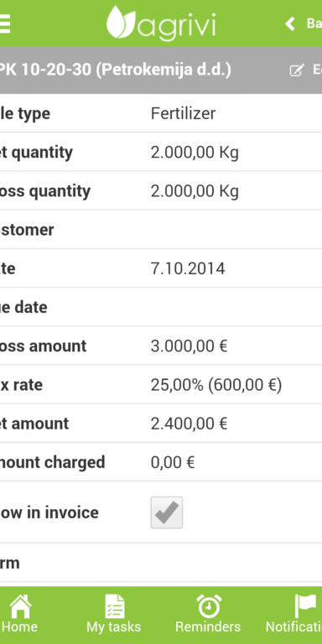Open Home via the house icon
This screenshot has height=644, width=322.
pyautogui.click(x=20, y=606)
